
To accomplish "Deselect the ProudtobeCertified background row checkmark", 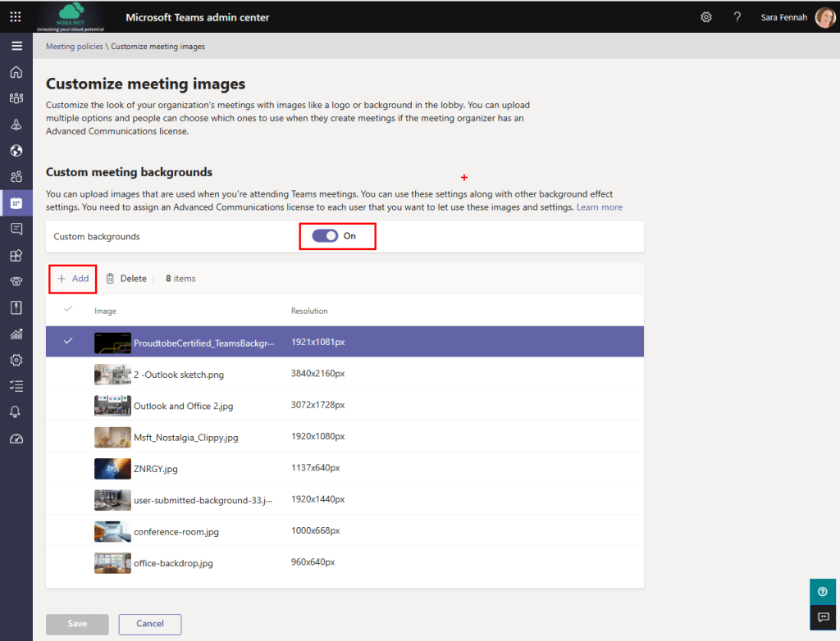I will pos(68,342).
